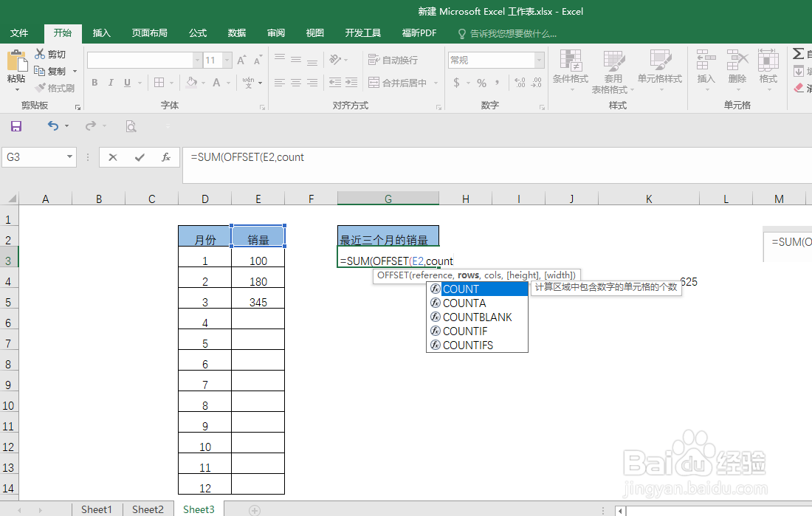Open the font size dropdown
The image size is (812, 516).
pyautogui.click(x=227, y=60)
